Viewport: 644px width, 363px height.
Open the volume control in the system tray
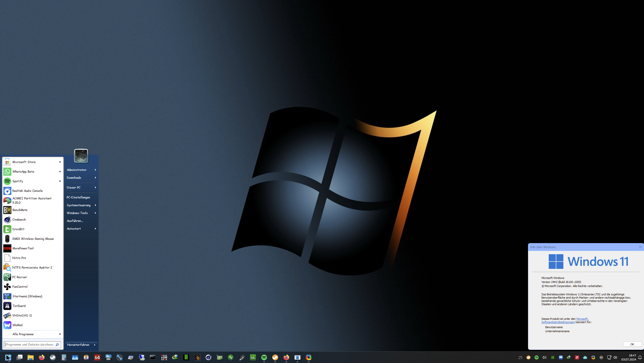615,357
